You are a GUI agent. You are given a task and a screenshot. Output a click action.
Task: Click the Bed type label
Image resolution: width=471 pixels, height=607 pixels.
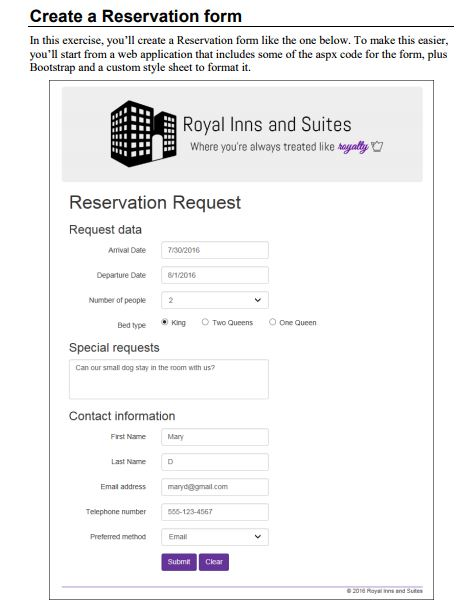(x=132, y=325)
